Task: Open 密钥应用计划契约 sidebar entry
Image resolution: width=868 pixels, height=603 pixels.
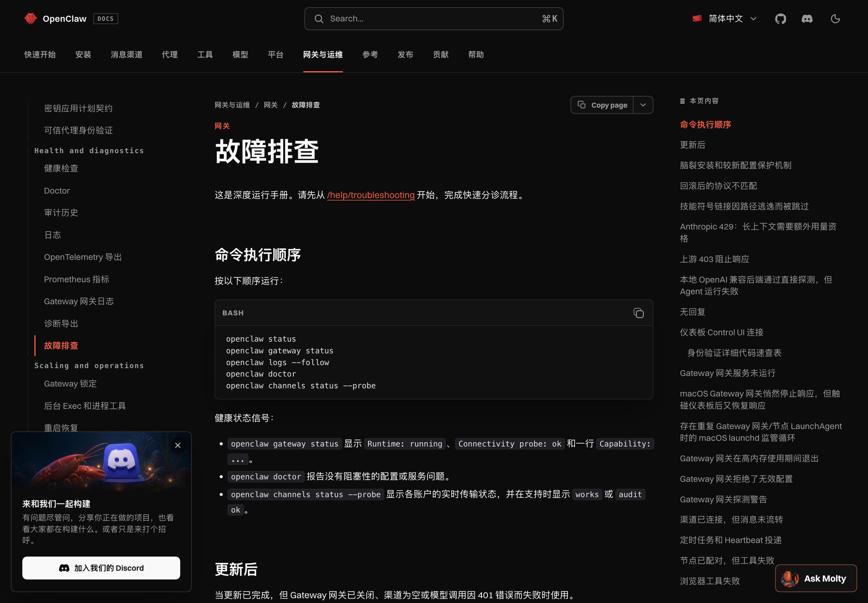Action: [x=79, y=109]
